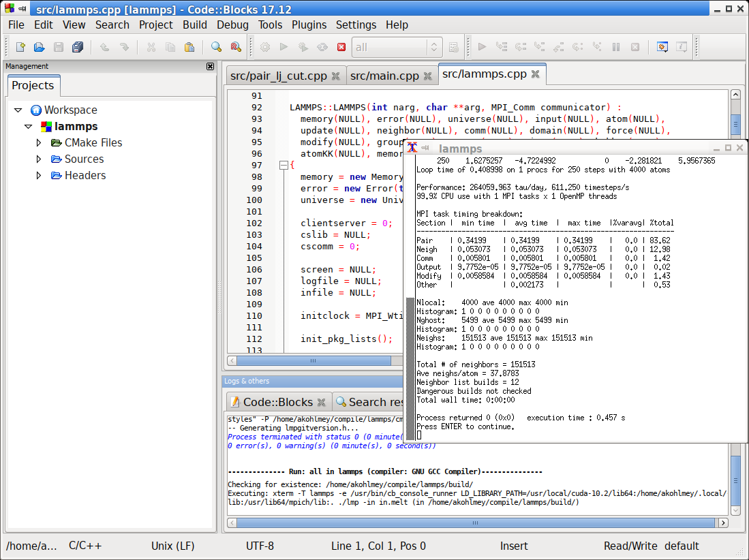Expand the Headers folder
Viewport: 749px width, 560px height.
(39, 175)
